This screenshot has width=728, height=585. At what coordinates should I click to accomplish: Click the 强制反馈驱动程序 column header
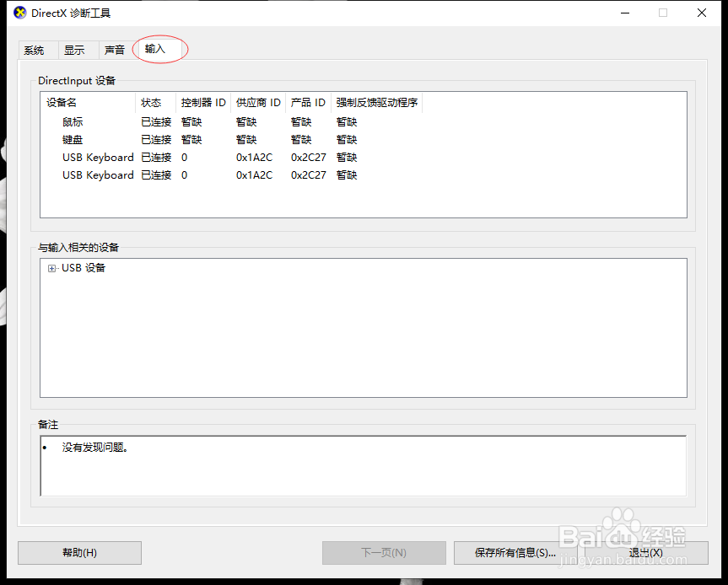(x=376, y=103)
